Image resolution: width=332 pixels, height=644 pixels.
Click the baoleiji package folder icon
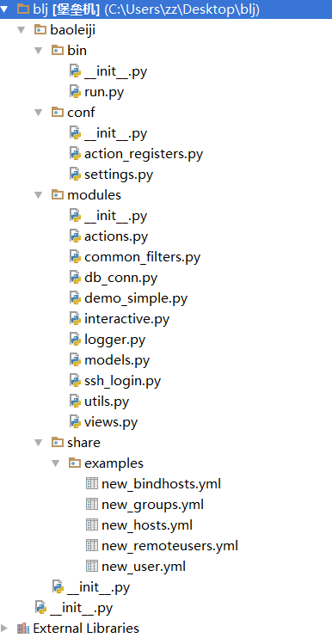click(x=40, y=29)
